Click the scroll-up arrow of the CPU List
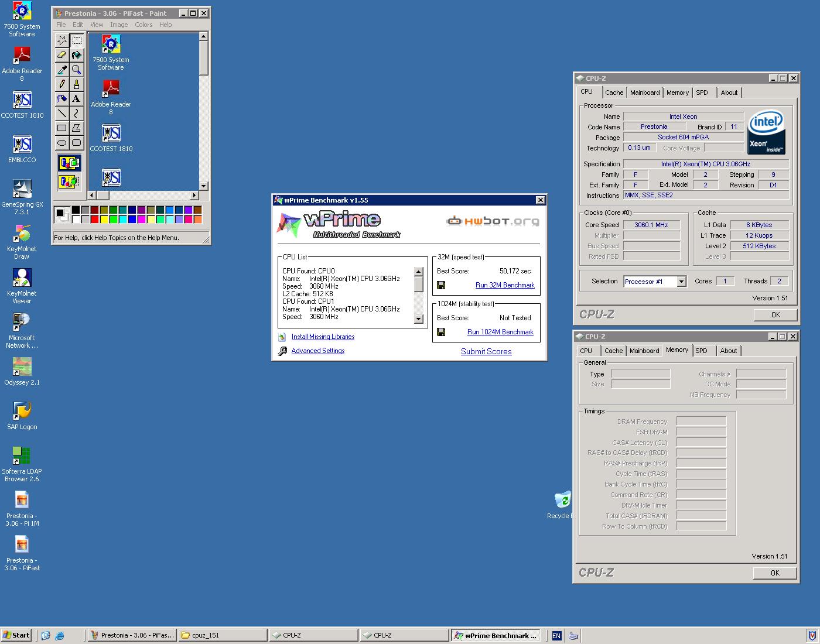 (x=418, y=272)
